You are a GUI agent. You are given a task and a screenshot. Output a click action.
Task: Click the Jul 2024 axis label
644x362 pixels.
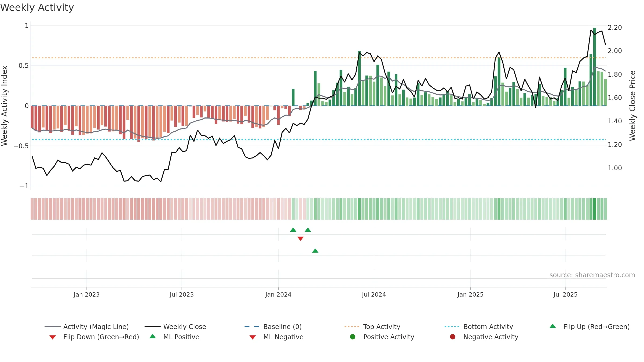coord(374,294)
